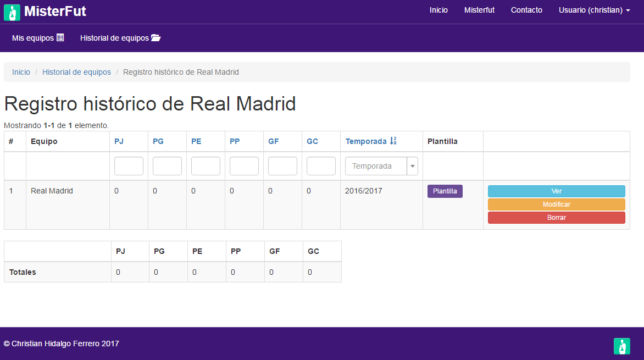644x360 pixels.
Task: Click the open folder icon beside Historial de equipos
Action: coord(156,38)
